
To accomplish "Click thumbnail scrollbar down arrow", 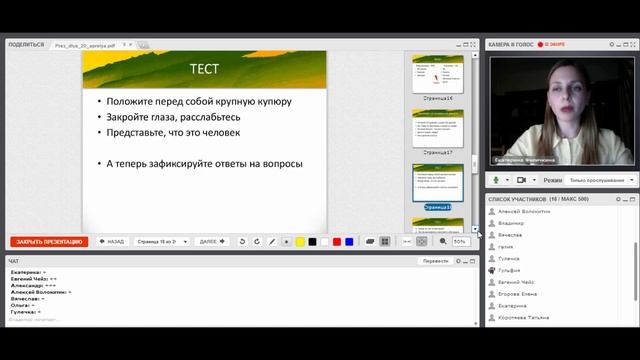I will pos(475,229).
